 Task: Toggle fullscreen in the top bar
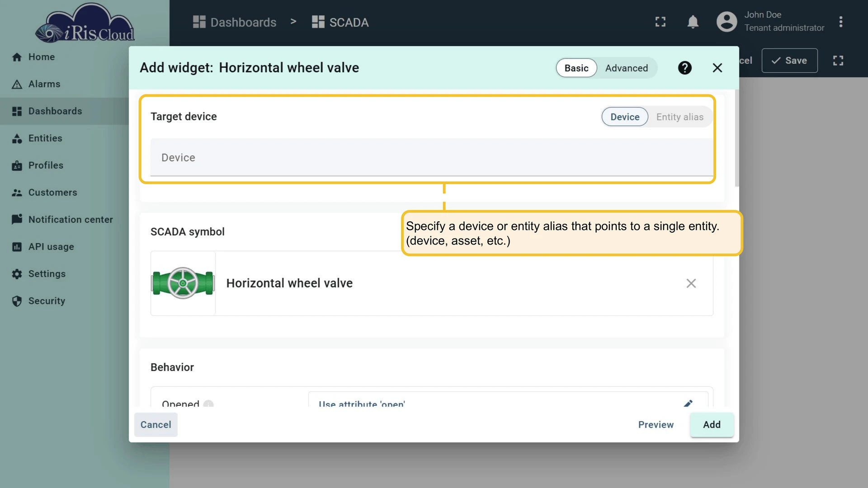pyautogui.click(x=660, y=22)
